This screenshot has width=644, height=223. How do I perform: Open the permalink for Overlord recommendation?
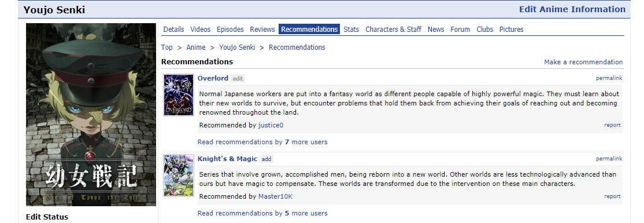click(x=609, y=78)
